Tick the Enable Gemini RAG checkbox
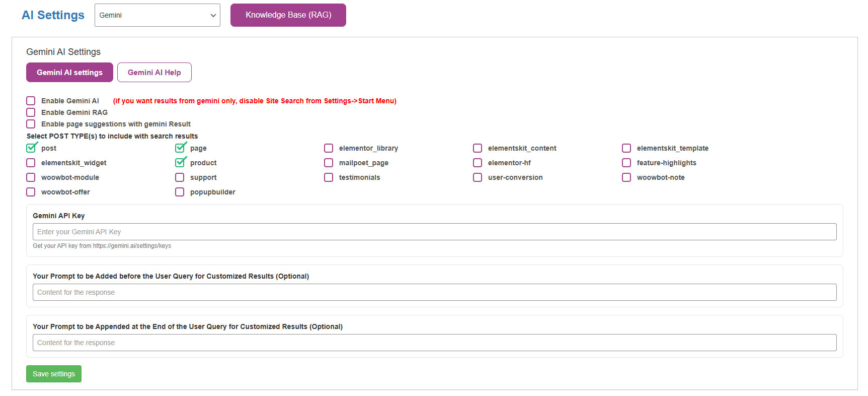Viewport: 868px width, 396px height. pos(31,112)
